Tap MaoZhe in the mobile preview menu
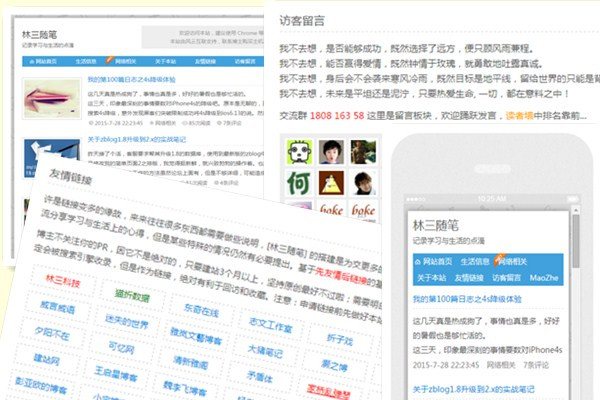Screen dimensions: 600x400 [x=544, y=277]
